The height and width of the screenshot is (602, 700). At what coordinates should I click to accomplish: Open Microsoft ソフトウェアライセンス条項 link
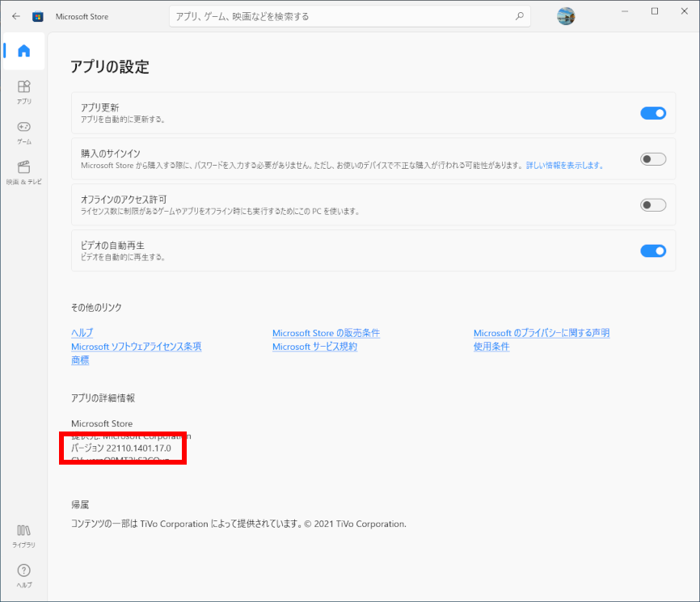pyautogui.click(x=136, y=347)
